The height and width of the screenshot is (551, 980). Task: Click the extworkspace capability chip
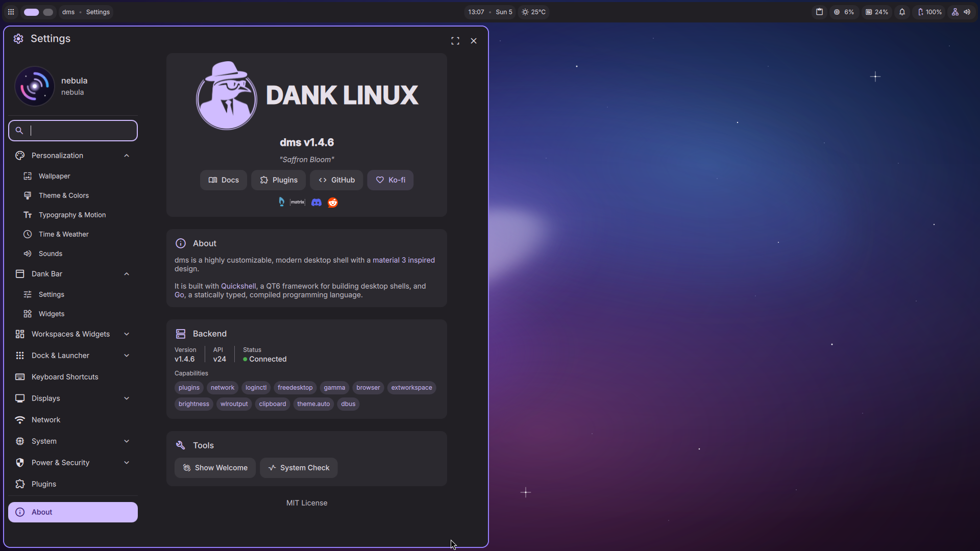411,388
